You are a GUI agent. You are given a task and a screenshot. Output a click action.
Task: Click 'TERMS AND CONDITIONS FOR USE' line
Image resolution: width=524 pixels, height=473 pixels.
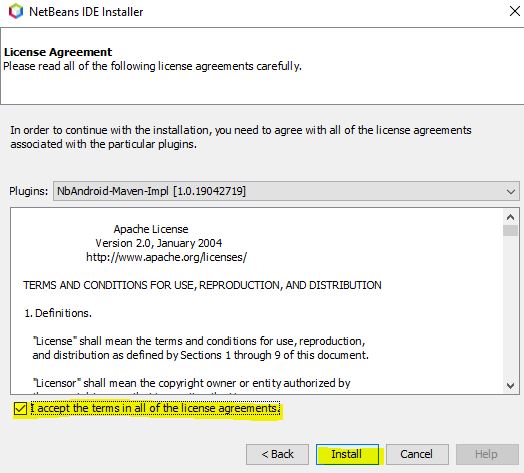[202, 285]
